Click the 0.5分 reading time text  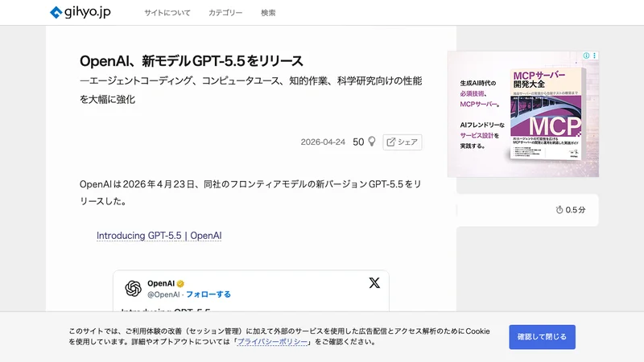coord(576,210)
